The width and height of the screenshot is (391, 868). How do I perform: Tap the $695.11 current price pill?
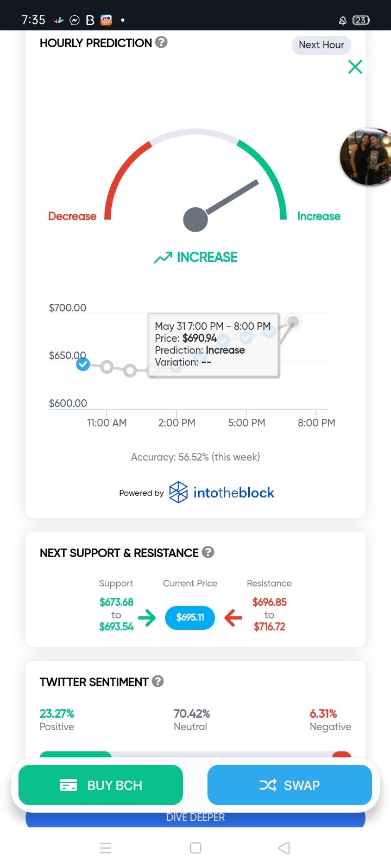(190, 617)
